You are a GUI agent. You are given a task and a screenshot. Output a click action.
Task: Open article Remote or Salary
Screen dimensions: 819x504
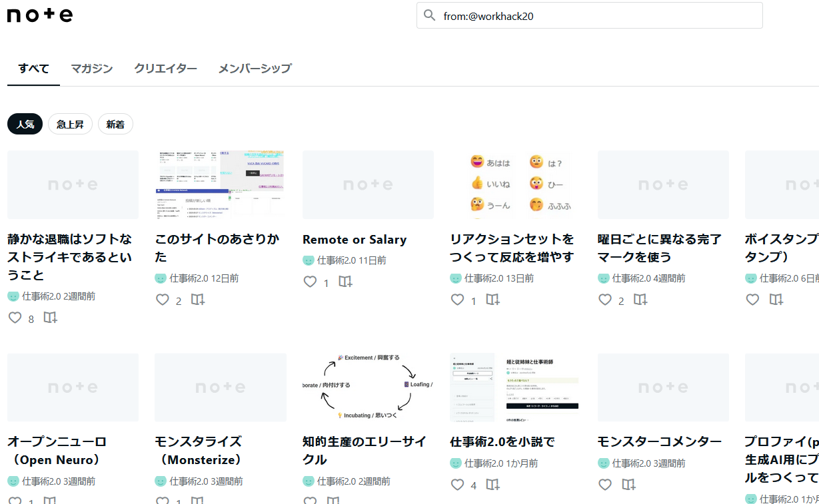[x=355, y=240]
